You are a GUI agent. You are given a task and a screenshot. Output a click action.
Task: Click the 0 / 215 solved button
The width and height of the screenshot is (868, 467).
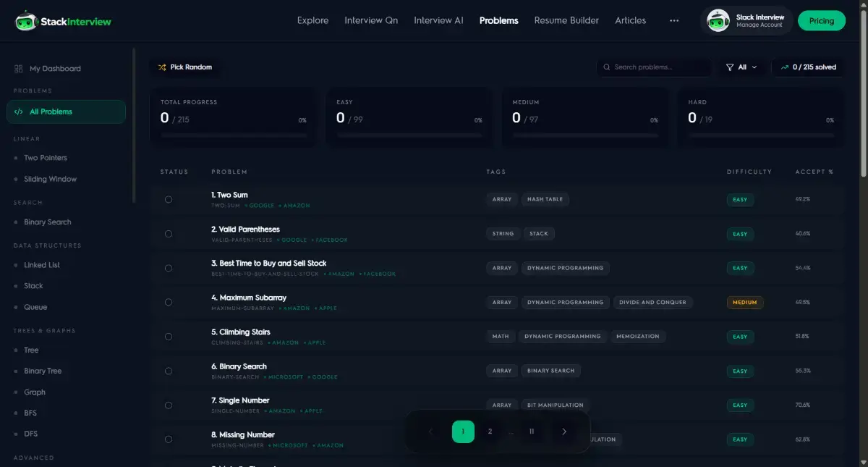(x=808, y=67)
